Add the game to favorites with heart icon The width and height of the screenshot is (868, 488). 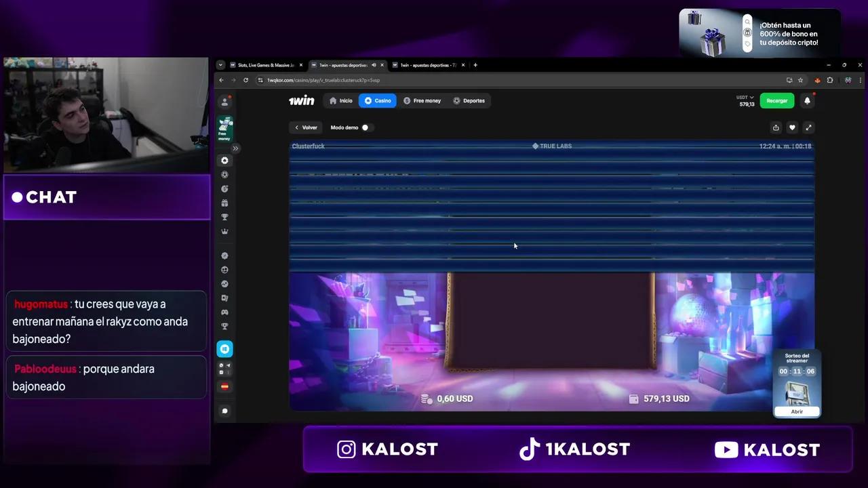[x=792, y=127]
